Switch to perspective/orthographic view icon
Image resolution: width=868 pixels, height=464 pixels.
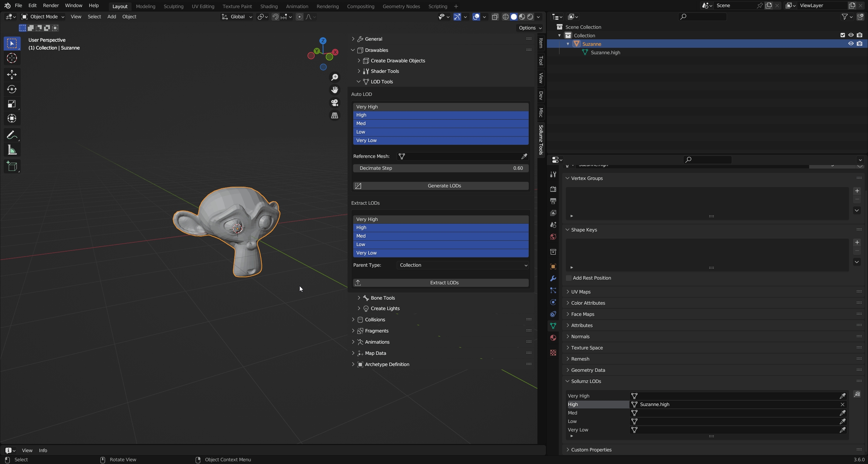(335, 116)
